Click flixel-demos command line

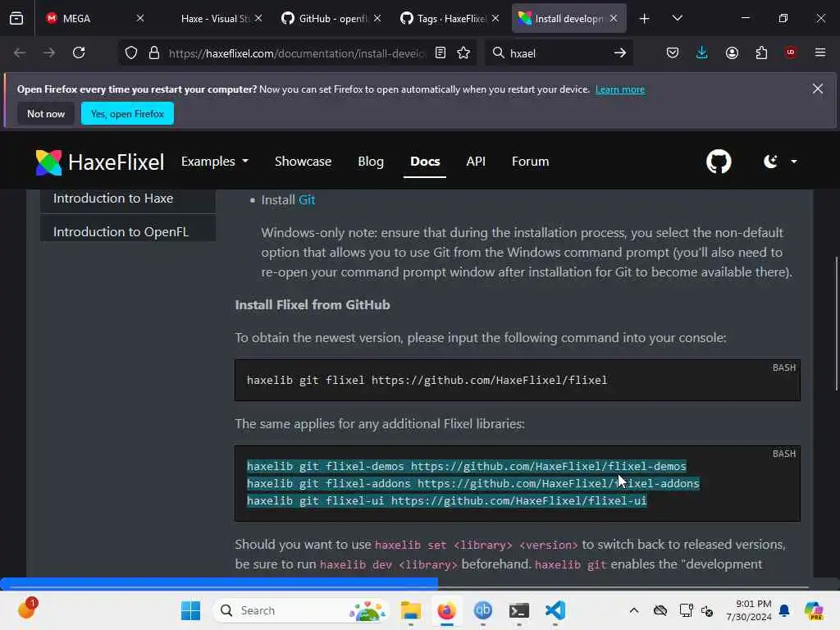tap(466, 466)
